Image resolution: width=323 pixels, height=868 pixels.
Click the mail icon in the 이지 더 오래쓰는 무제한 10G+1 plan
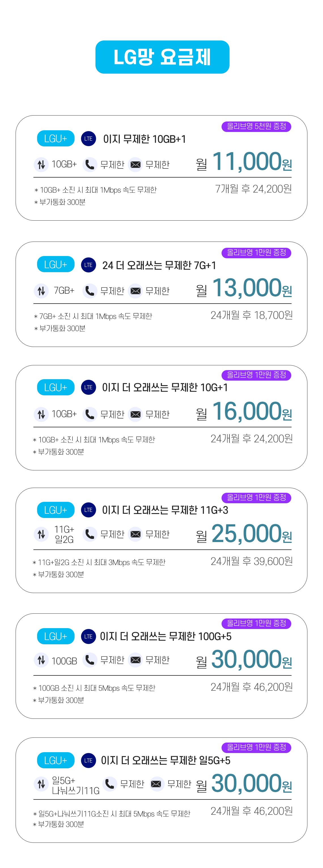(x=135, y=414)
